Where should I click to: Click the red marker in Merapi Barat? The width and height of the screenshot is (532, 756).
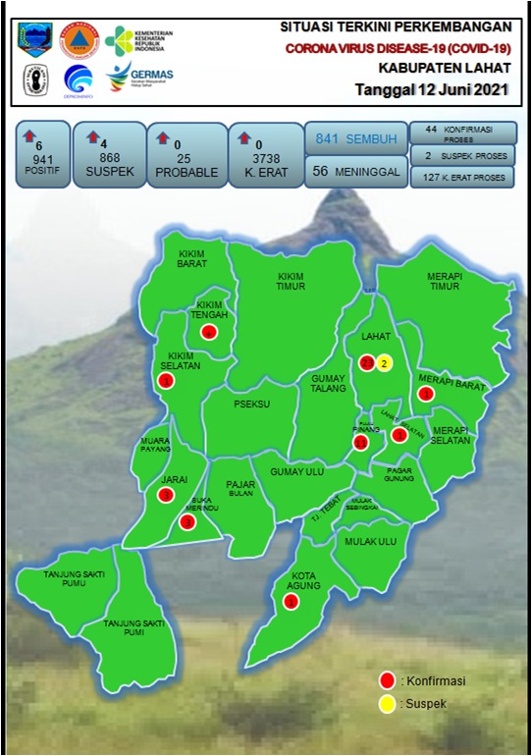coord(426,394)
